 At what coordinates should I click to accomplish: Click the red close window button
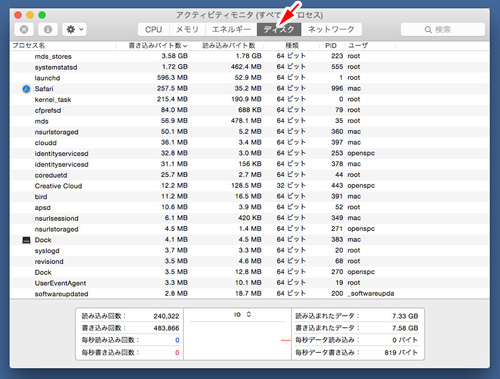tap(18, 15)
